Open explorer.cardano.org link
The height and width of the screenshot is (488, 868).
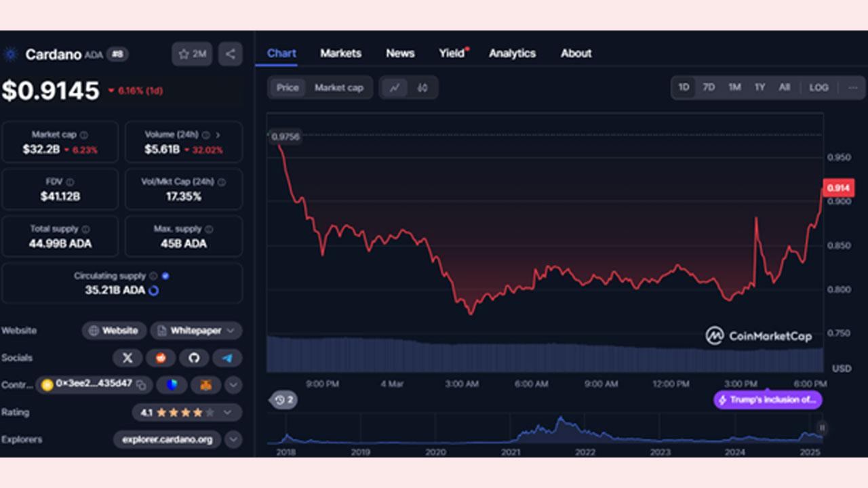pyautogui.click(x=167, y=439)
